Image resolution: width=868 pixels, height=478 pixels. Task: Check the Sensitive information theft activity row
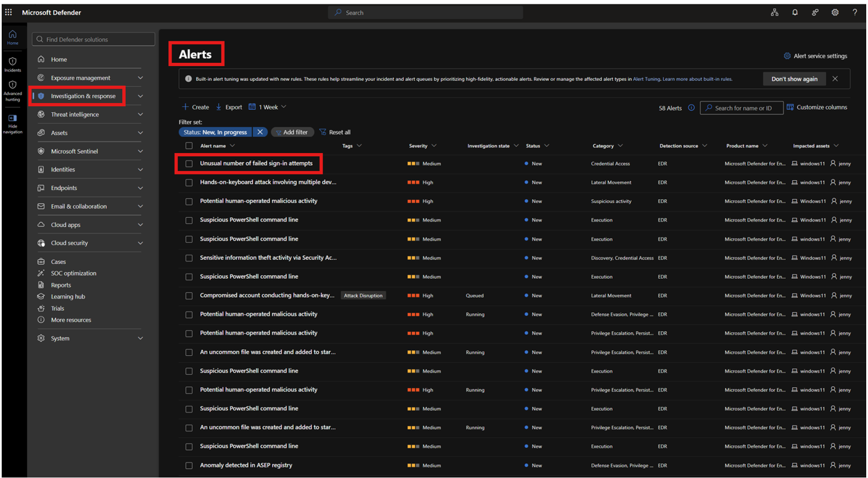click(189, 258)
